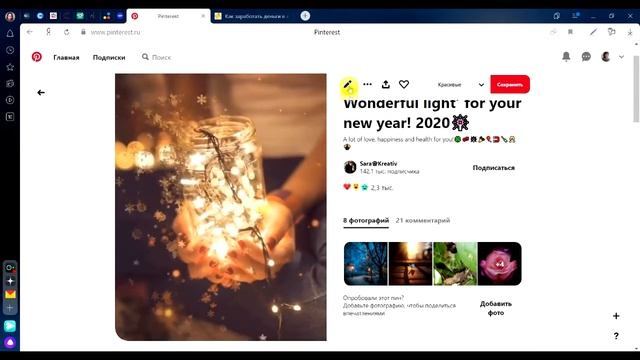Viewport: 640px width, 360px height.
Task: Click the browser profile avatar top left
Action: (10, 16)
